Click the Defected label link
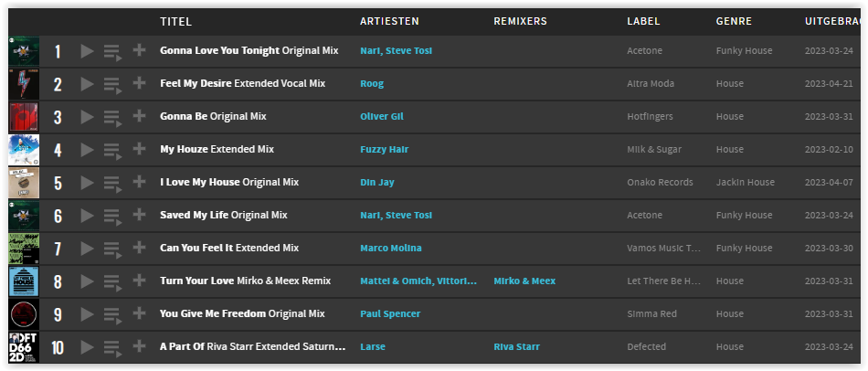 (646, 346)
